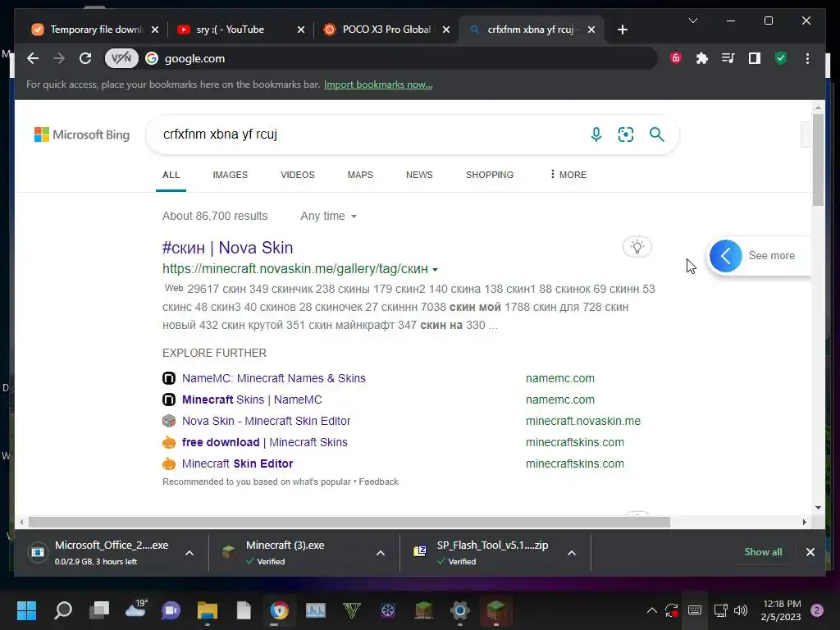Open free download | Minecraft Skins link
The width and height of the screenshot is (840, 630).
[x=265, y=442]
